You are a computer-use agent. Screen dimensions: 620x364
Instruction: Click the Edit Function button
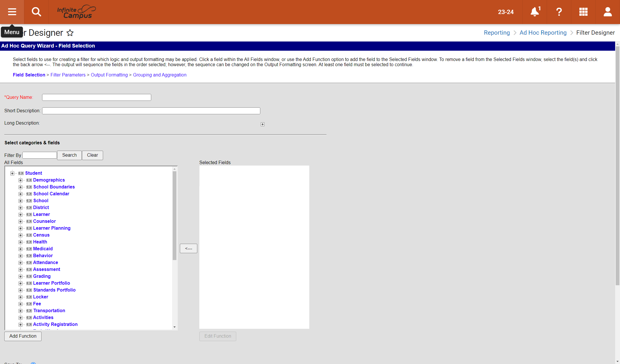tap(218, 336)
